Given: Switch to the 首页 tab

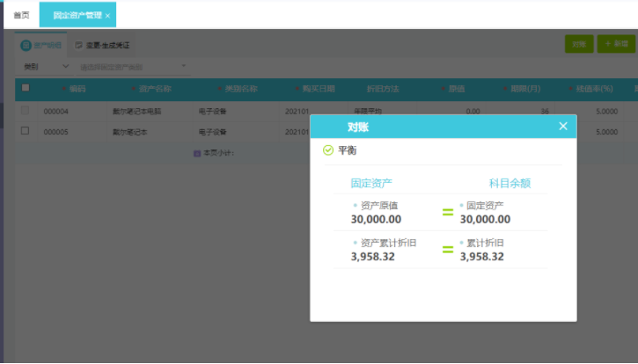Looking at the screenshot, I should tap(22, 15).
